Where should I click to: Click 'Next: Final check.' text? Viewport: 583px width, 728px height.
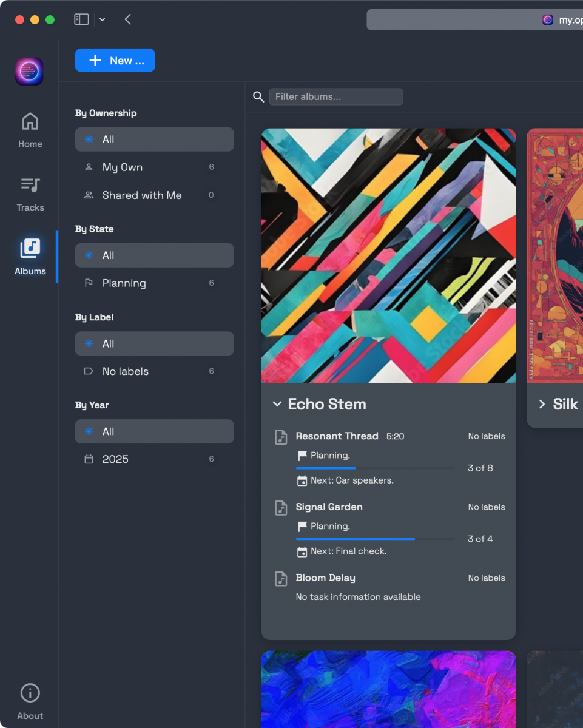[348, 551]
